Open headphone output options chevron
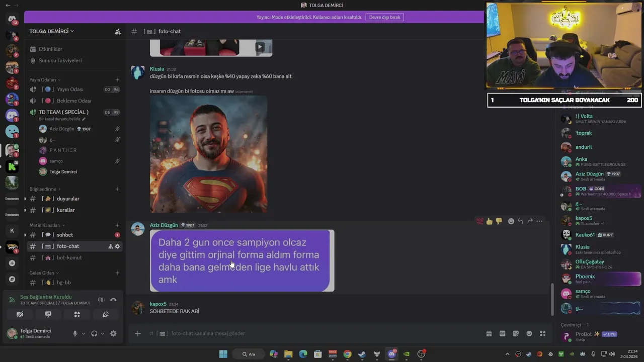The height and width of the screenshot is (362, 644). coord(103,333)
